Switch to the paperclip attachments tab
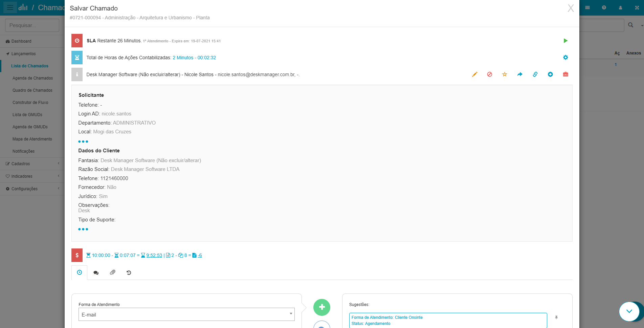This screenshot has height=328, width=644. (x=113, y=272)
